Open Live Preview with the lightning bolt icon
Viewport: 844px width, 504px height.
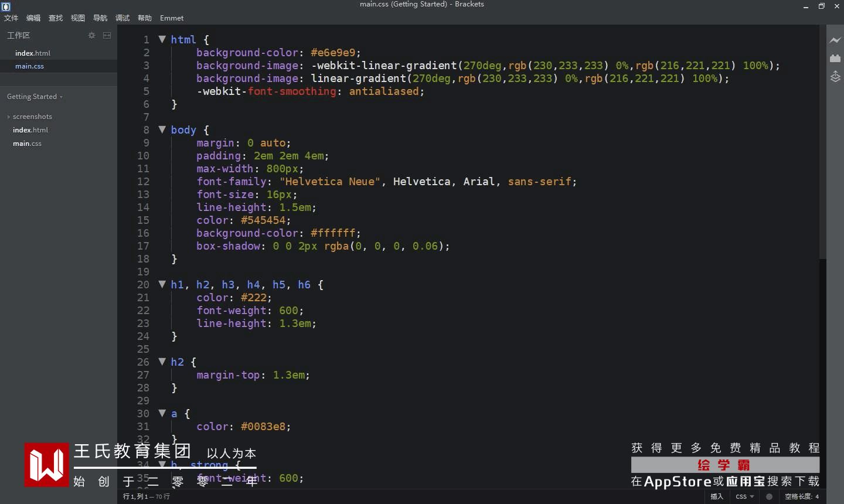tap(835, 40)
